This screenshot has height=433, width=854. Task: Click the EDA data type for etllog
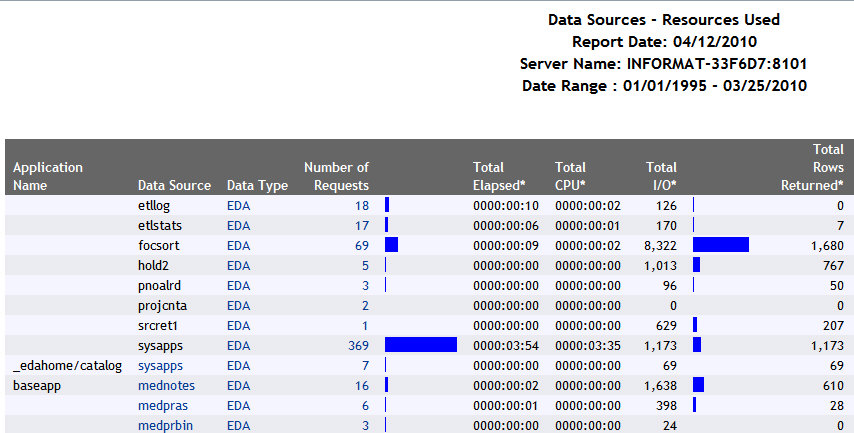pyautogui.click(x=239, y=205)
